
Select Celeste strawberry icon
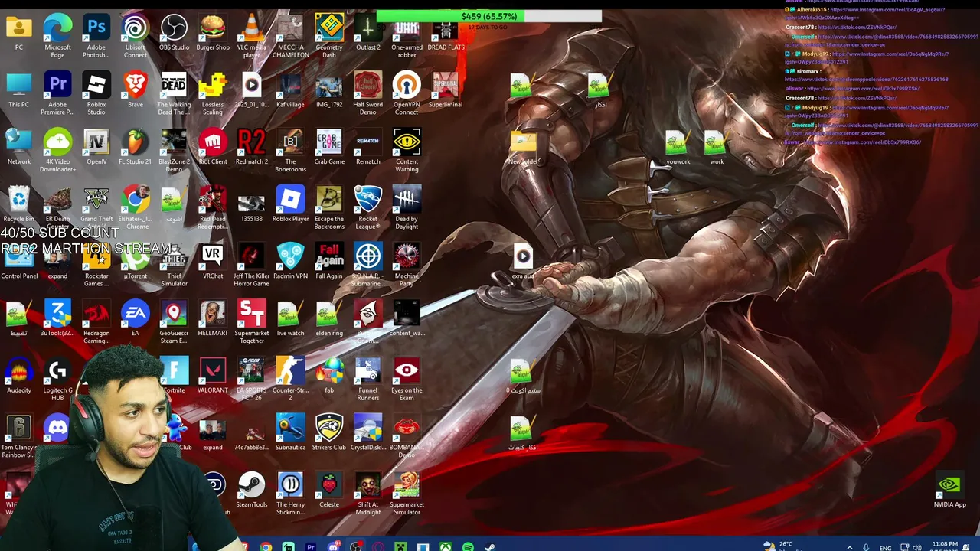click(x=329, y=489)
